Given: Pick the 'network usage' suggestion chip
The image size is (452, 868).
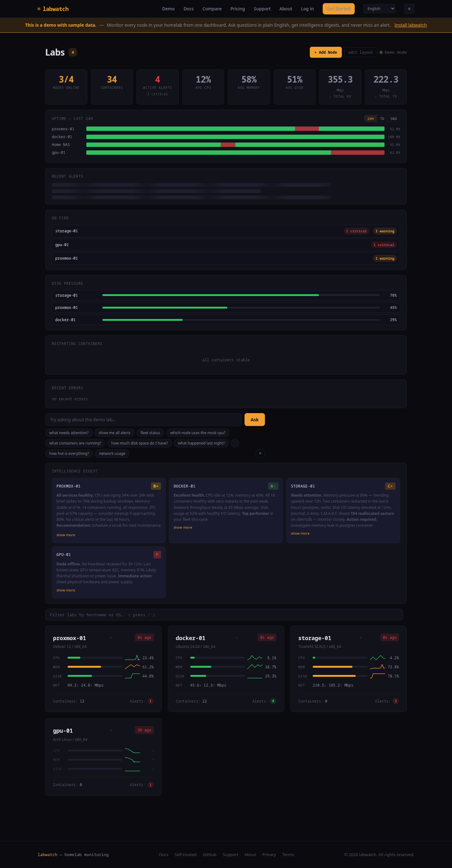Looking at the screenshot, I should click(112, 453).
